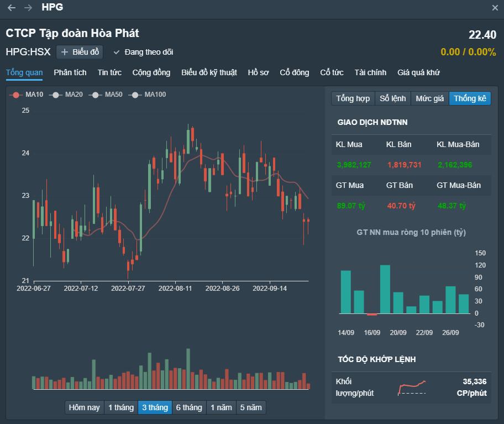
Task: Choose Hôm nay chart range
Action: (85, 407)
